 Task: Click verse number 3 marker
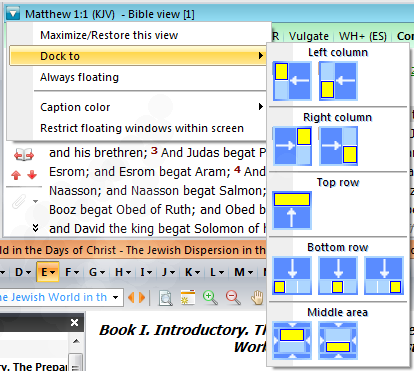click(154, 150)
